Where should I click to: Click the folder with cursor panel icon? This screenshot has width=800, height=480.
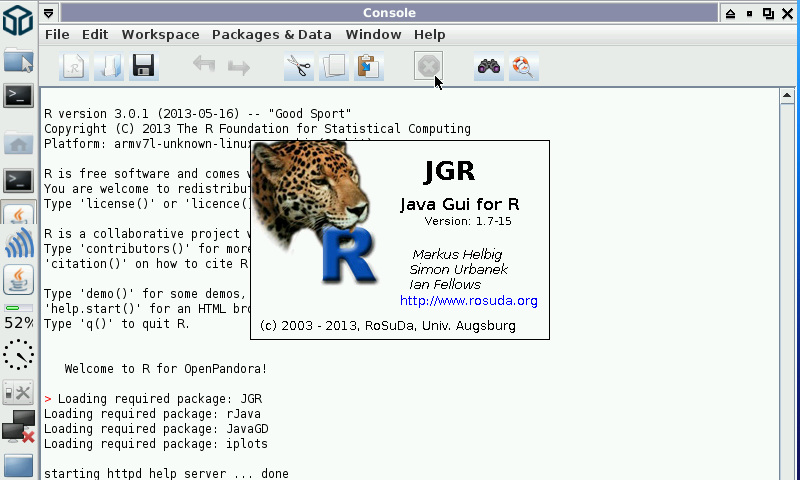(19, 61)
